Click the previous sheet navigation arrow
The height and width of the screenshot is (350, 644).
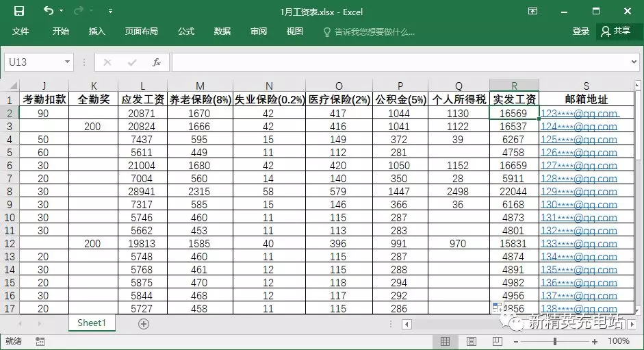pos(20,324)
